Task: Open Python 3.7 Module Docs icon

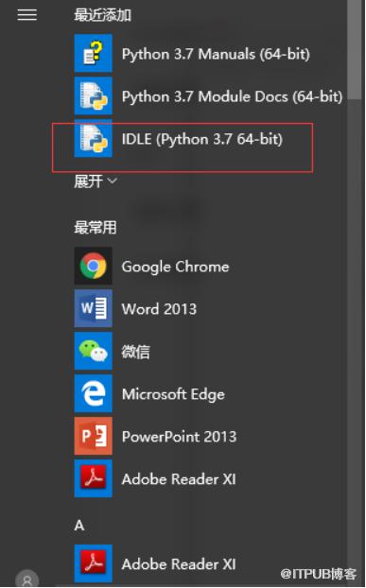Action: point(93,95)
